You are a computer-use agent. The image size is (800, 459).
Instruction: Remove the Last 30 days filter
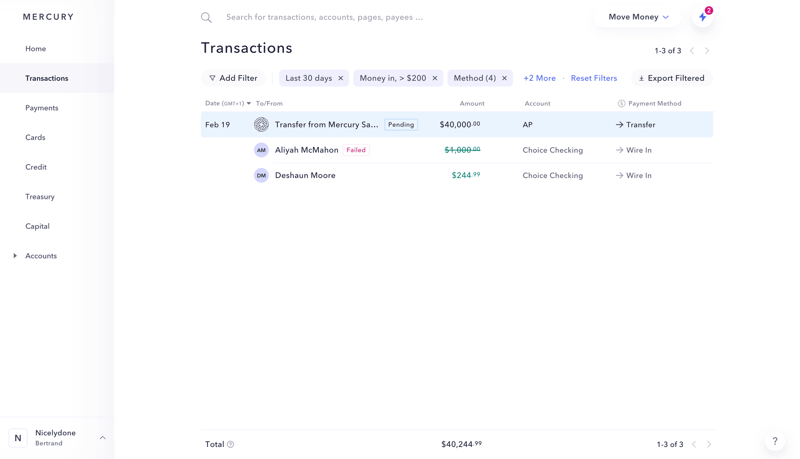coord(341,78)
